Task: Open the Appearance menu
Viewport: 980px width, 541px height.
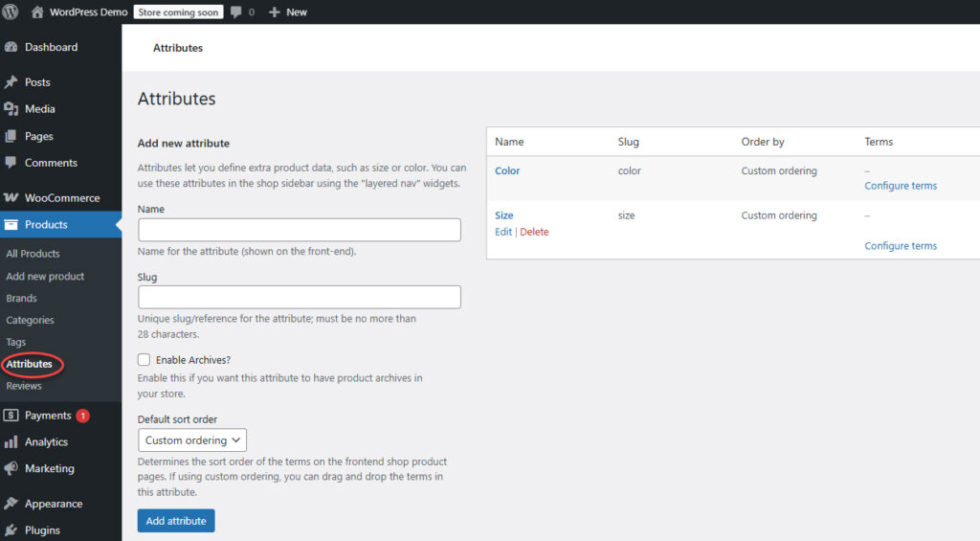Action: [54, 504]
